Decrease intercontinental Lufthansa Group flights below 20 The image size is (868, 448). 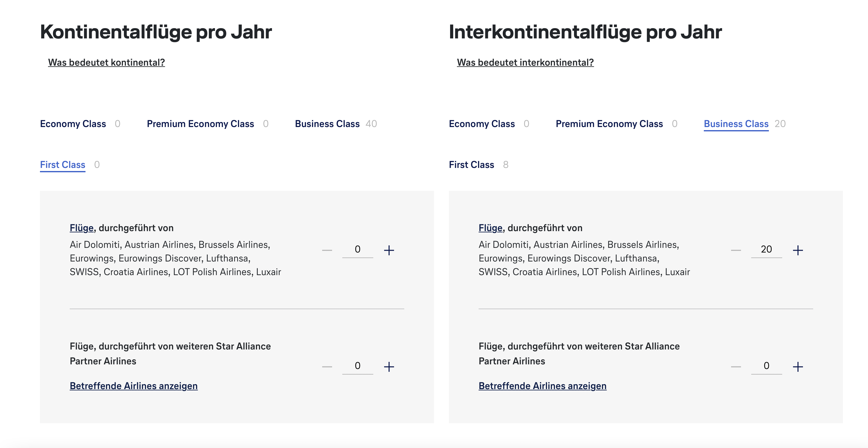[x=736, y=250]
